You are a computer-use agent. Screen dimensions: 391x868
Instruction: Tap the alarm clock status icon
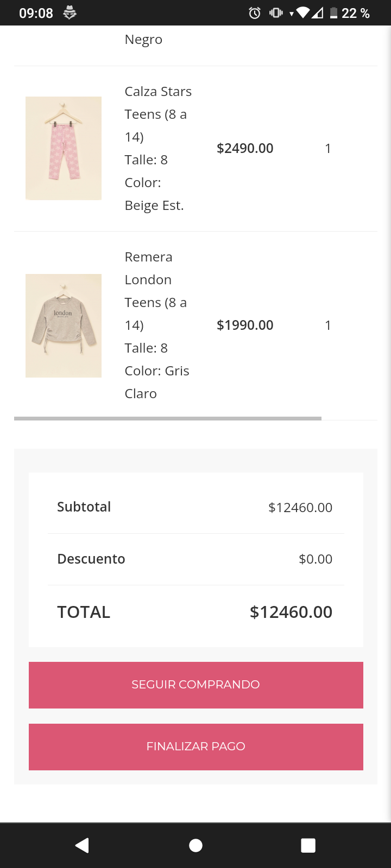coord(255,13)
